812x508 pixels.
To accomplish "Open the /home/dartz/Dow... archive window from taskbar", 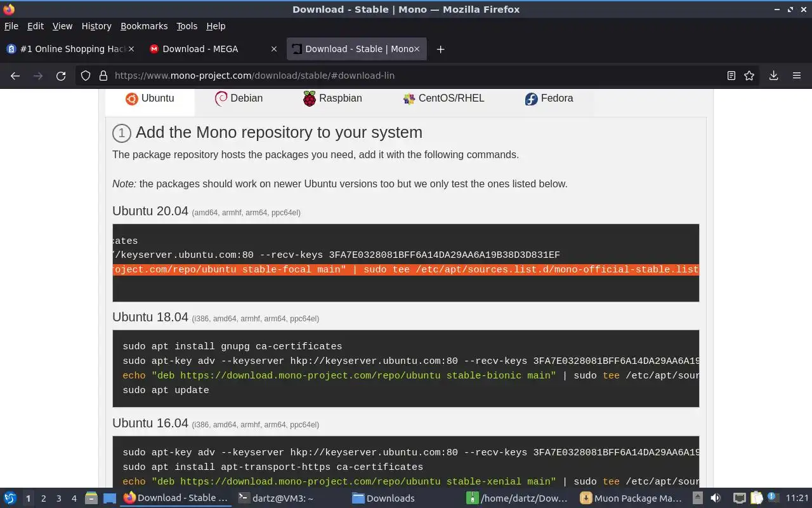I will [x=518, y=498].
